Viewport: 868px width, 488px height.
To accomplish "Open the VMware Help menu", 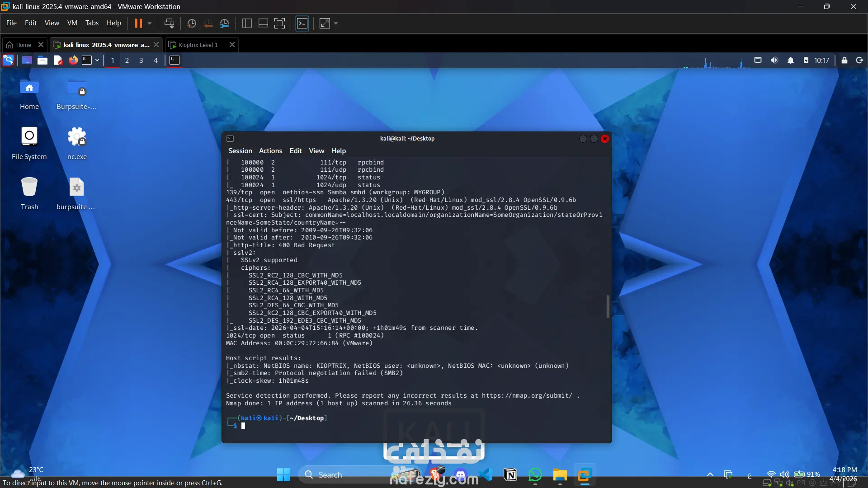I will click(114, 23).
